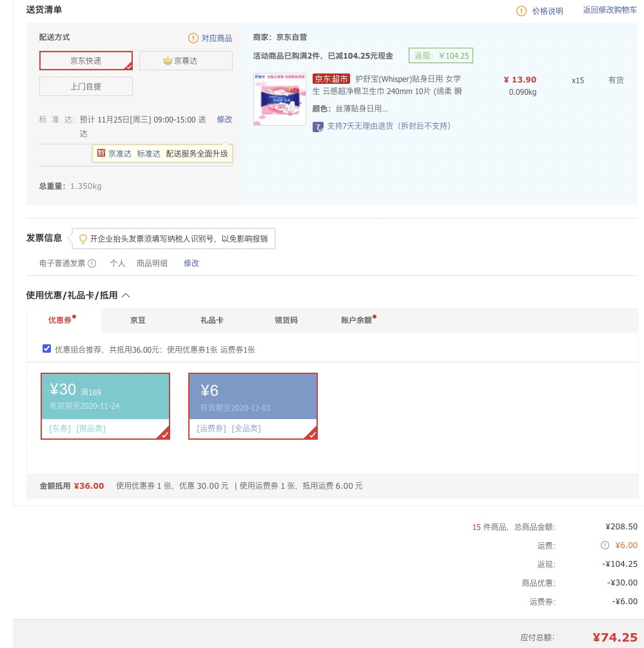Click the 返现 -¥104.25 summary value
Image resolution: width=644 pixels, height=648 pixels.
620,564
